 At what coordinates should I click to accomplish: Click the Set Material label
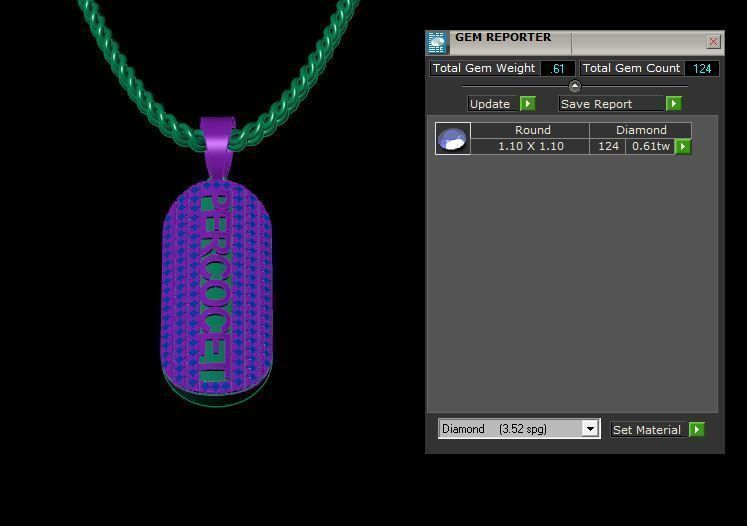tap(646, 430)
